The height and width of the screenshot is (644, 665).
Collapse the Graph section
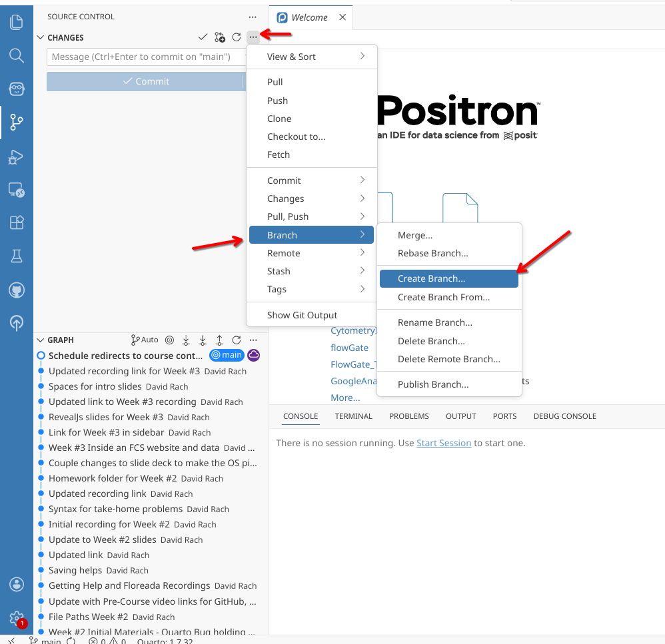[x=41, y=340]
